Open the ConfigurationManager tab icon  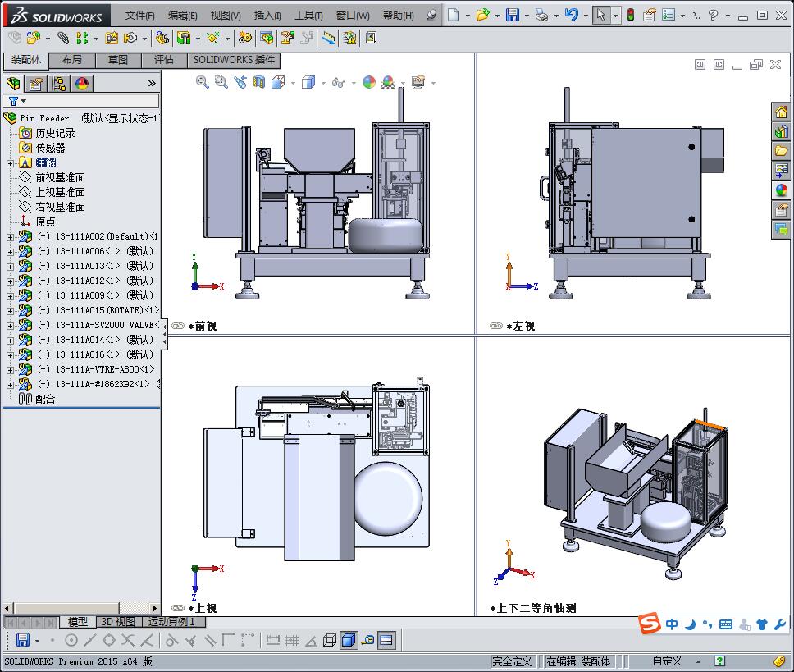pos(59,83)
